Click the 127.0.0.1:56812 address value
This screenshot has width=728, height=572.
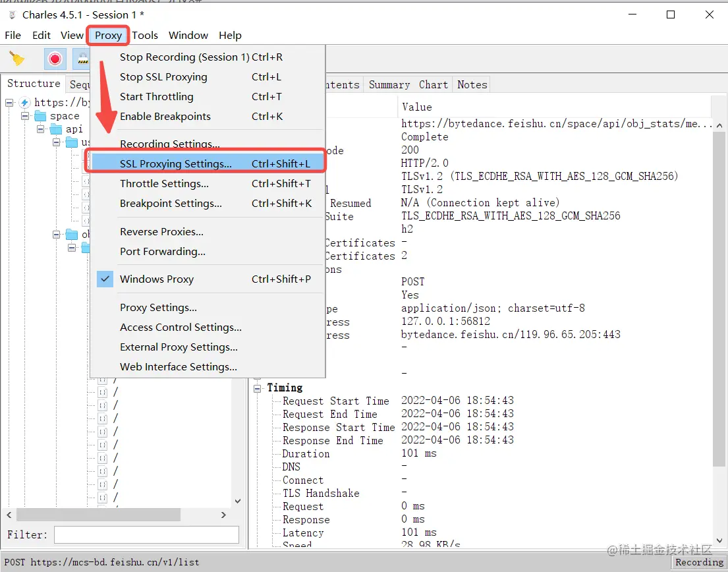(446, 322)
